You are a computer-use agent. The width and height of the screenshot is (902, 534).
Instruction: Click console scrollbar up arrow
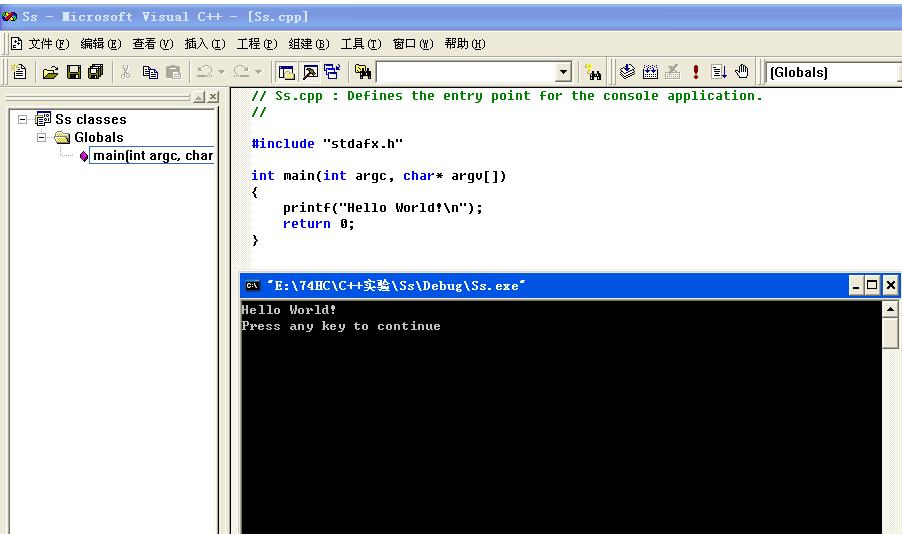890,310
